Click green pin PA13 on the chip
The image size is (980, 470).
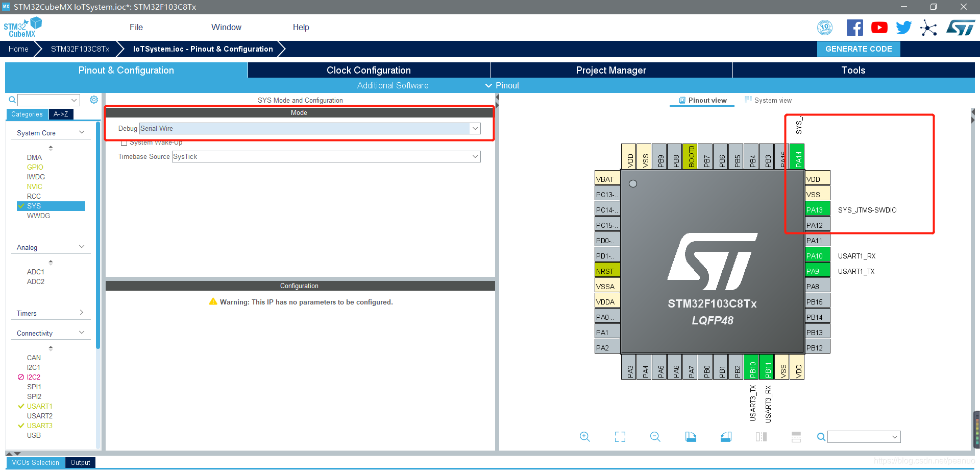click(818, 209)
